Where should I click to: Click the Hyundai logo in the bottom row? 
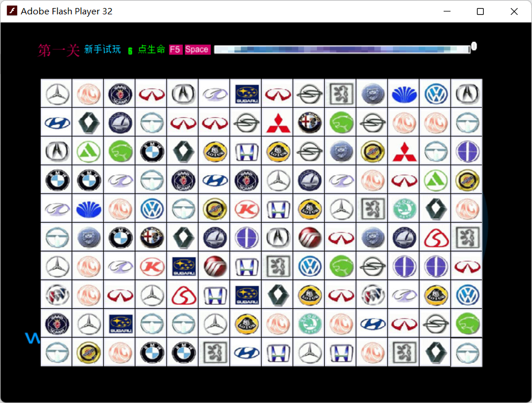coord(247,352)
